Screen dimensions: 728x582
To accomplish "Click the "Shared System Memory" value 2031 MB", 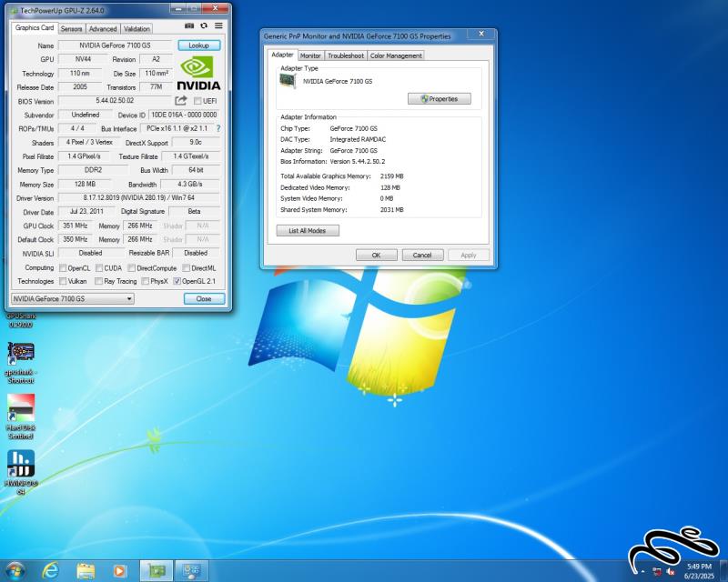I will (x=392, y=210).
